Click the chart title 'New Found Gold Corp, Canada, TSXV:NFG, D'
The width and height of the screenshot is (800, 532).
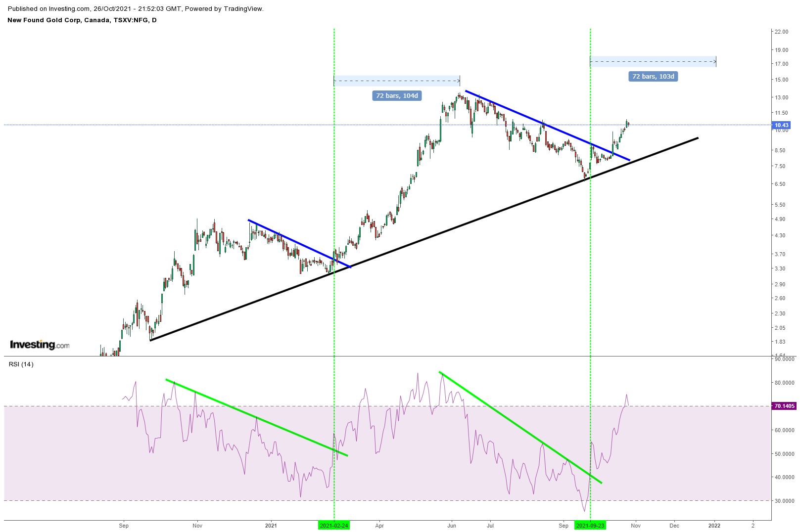82,20
